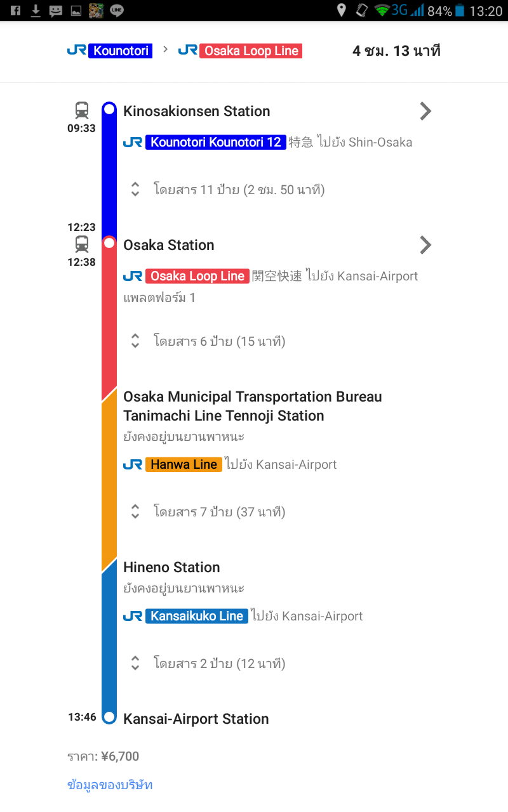The image size is (508, 812).
Task: Tap the orange Hanwa Line route segment
Action: click(x=109, y=479)
